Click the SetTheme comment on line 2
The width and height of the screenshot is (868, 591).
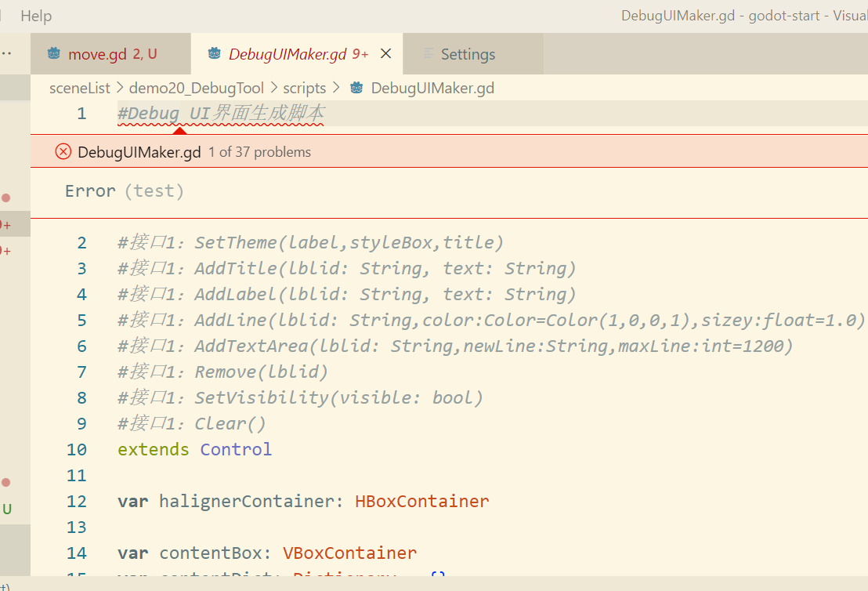pyautogui.click(x=310, y=243)
